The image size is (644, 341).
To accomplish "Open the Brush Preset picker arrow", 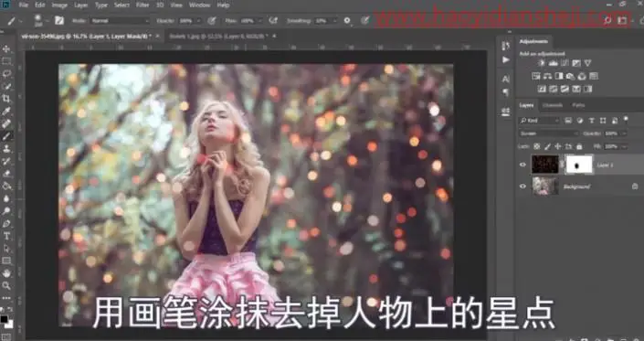I will tap(48, 21).
